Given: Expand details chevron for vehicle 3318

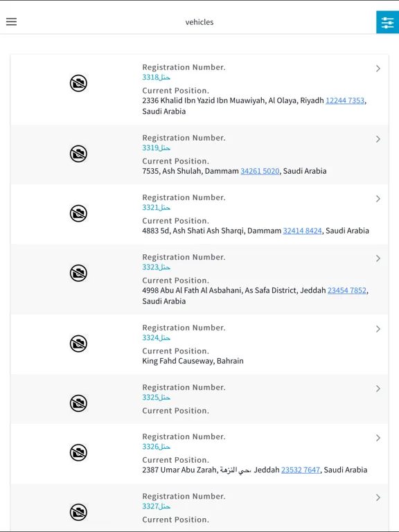Looking at the screenshot, I should click(378, 69).
